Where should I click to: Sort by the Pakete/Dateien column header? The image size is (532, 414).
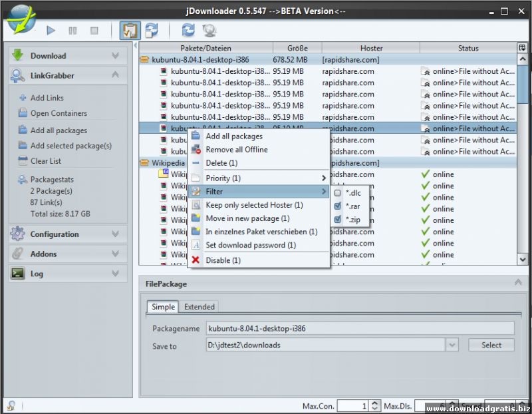(205, 48)
